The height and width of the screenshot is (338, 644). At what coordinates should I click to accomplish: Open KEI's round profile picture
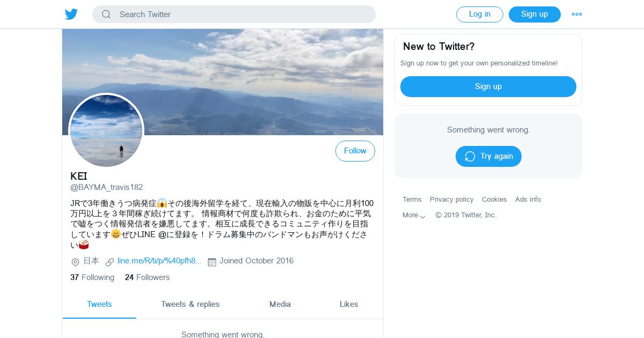click(106, 130)
